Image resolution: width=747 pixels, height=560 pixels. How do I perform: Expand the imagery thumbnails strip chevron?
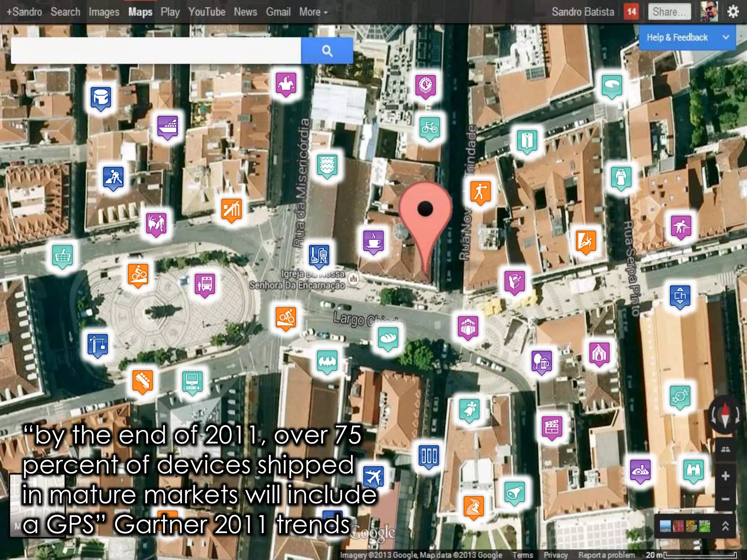(x=725, y=526)
